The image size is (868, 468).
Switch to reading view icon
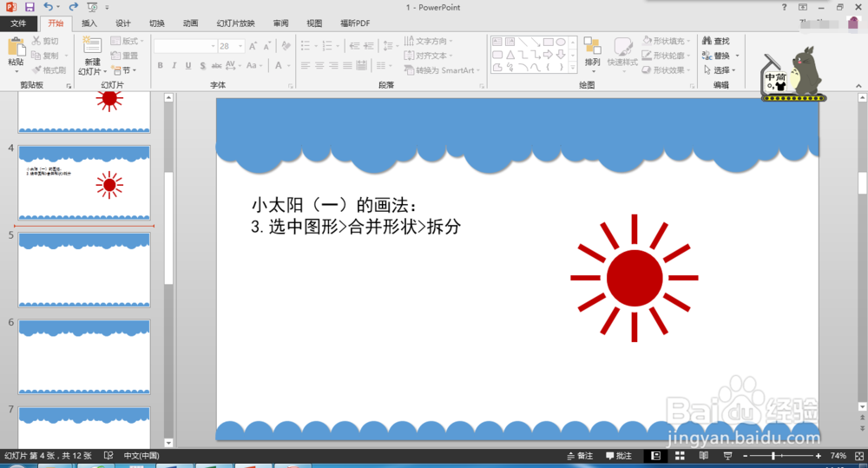point(704,456)
